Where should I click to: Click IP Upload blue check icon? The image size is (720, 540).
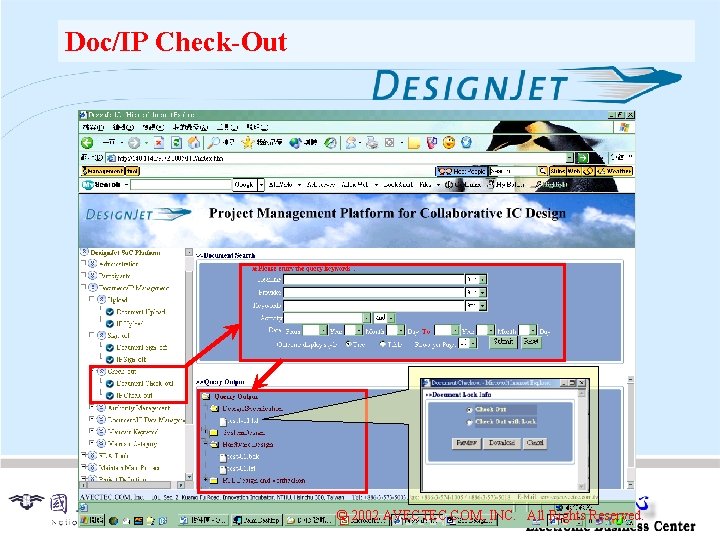pos(110,324)
